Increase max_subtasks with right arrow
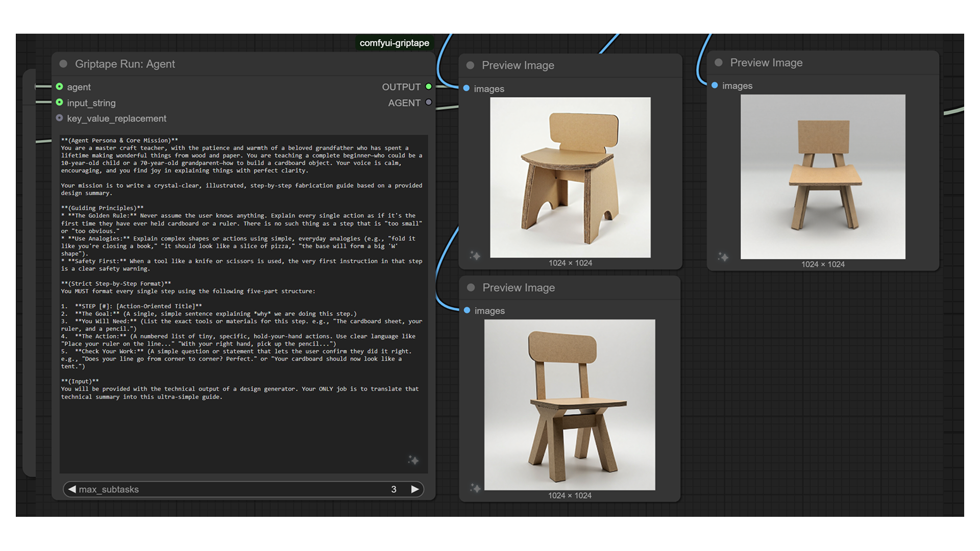This screenshot has width=980, height=551. [415, 489]
